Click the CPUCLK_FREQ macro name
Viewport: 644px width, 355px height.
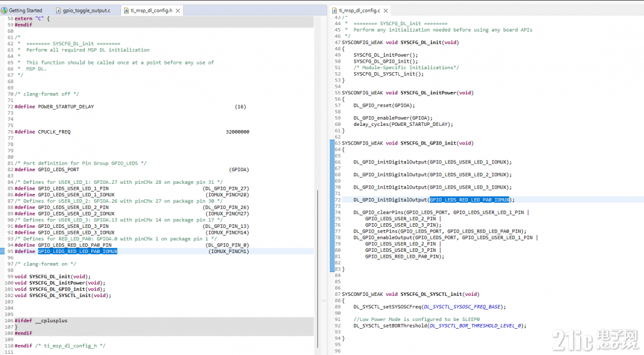click(x=54, y=132)
